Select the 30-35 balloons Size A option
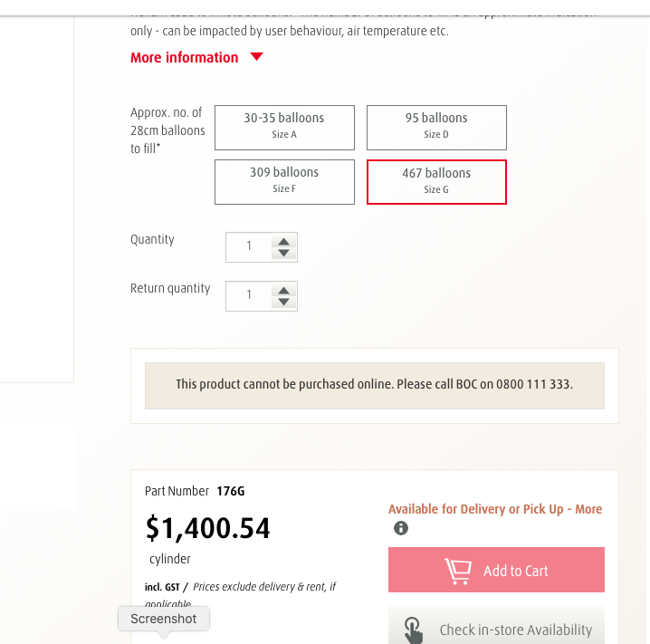 [x=284, y=127]
